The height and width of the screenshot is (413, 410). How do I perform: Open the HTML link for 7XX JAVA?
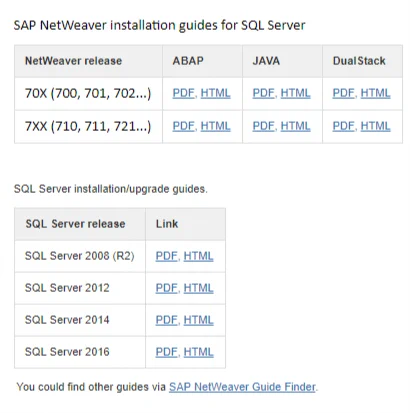[x=295, y=126]
